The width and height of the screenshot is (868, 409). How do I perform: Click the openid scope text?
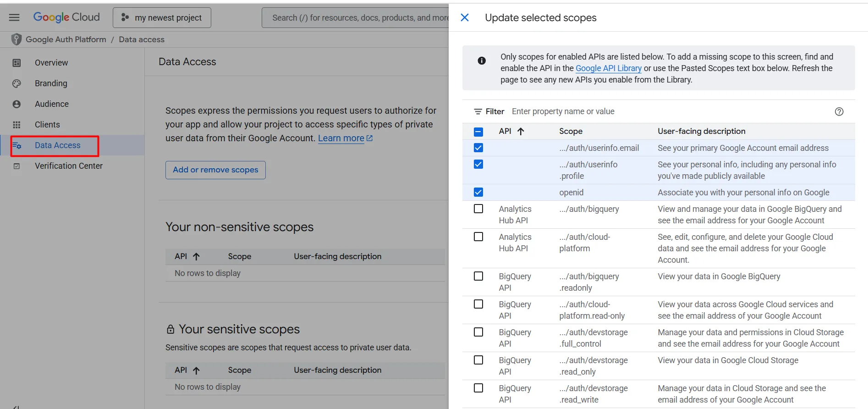pos(571,193)
